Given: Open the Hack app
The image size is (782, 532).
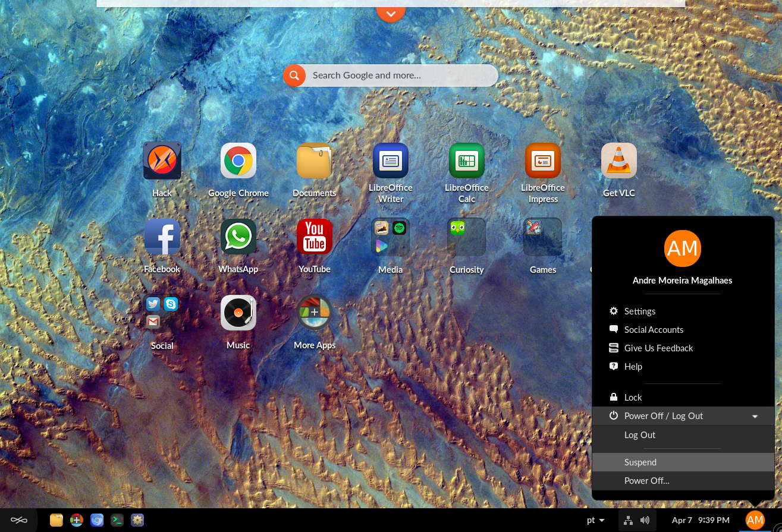Looking at the screenshot, I should [162, 160].
